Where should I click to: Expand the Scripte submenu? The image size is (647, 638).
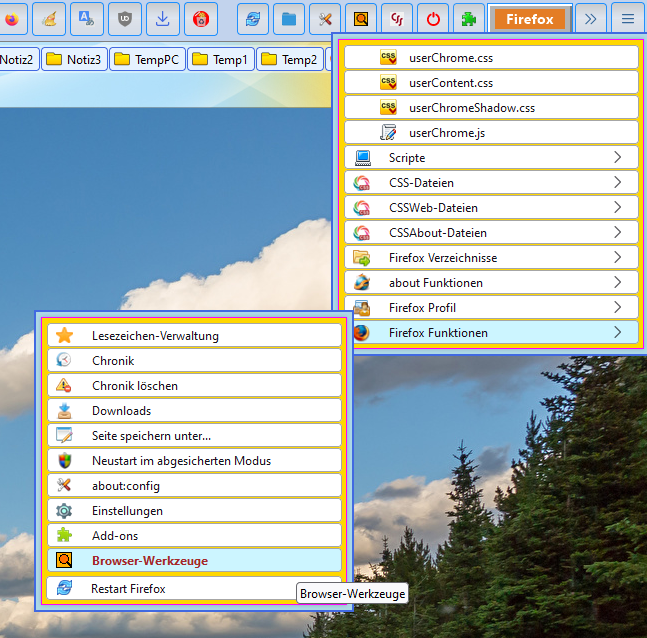coord(491,158)
